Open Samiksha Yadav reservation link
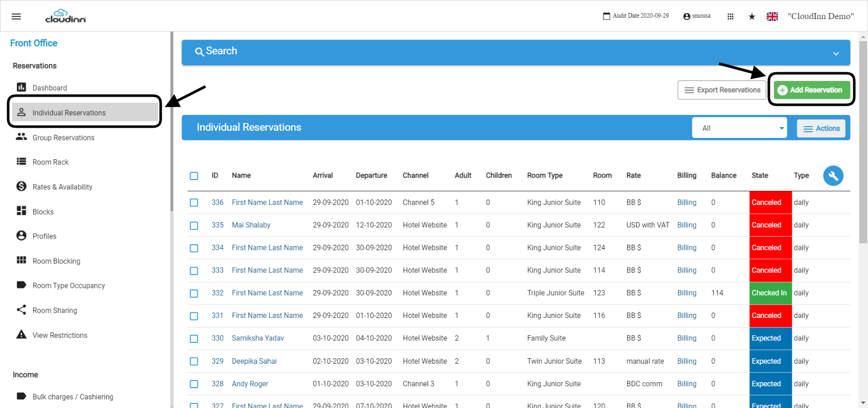Screen dimensions: 868x408 [258, 338]
